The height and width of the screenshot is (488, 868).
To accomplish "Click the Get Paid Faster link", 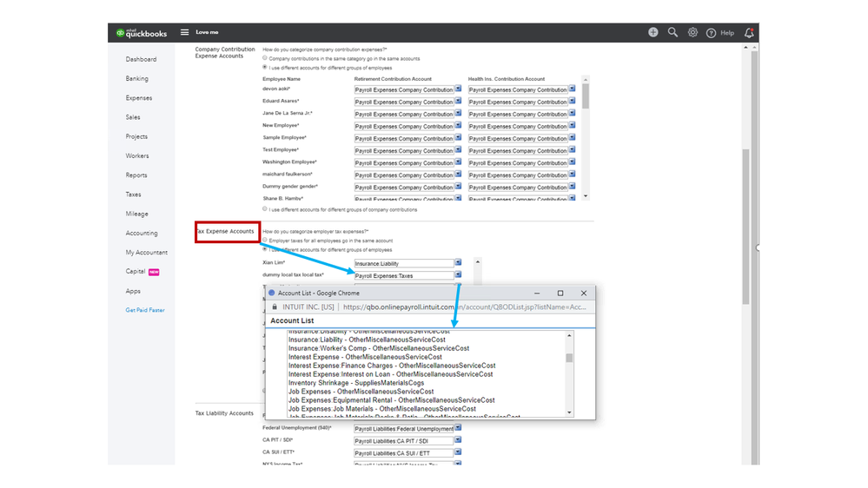I will tap(145, 310).
